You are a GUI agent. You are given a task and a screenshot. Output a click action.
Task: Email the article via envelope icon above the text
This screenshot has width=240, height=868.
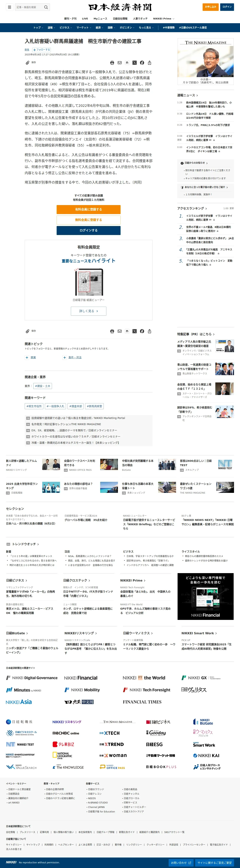(119, 63)
